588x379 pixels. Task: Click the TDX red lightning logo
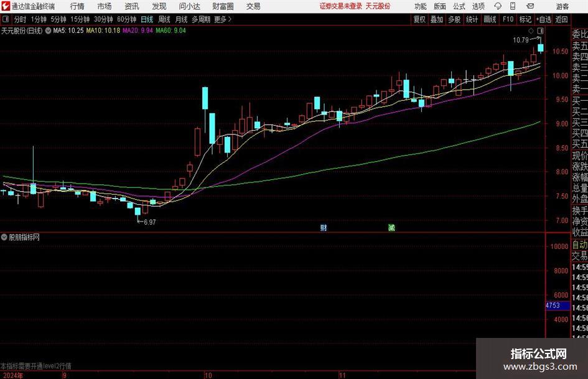pyautogui.click(x=5, y=6)
